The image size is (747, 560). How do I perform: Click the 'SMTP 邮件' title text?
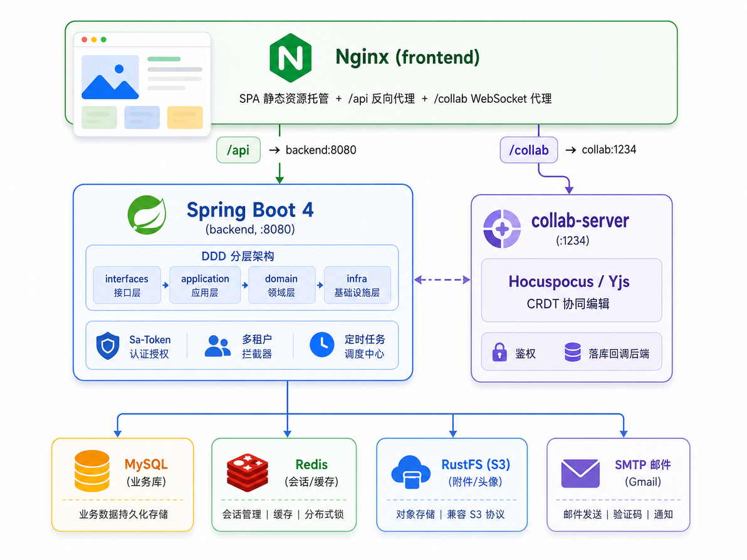click(x=643, y=464)
